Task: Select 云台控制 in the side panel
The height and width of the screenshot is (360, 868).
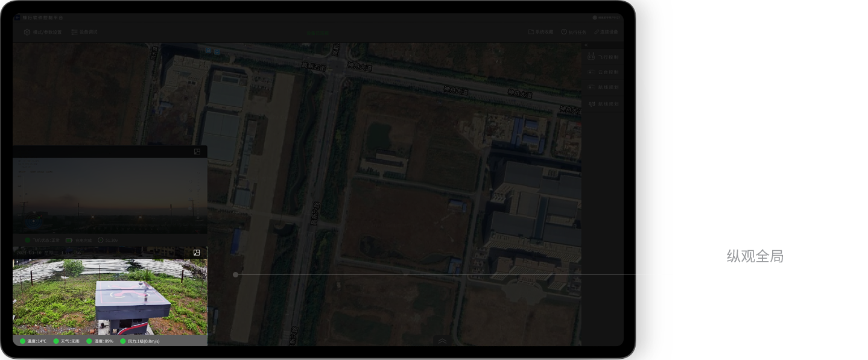Action: point(603,72)
